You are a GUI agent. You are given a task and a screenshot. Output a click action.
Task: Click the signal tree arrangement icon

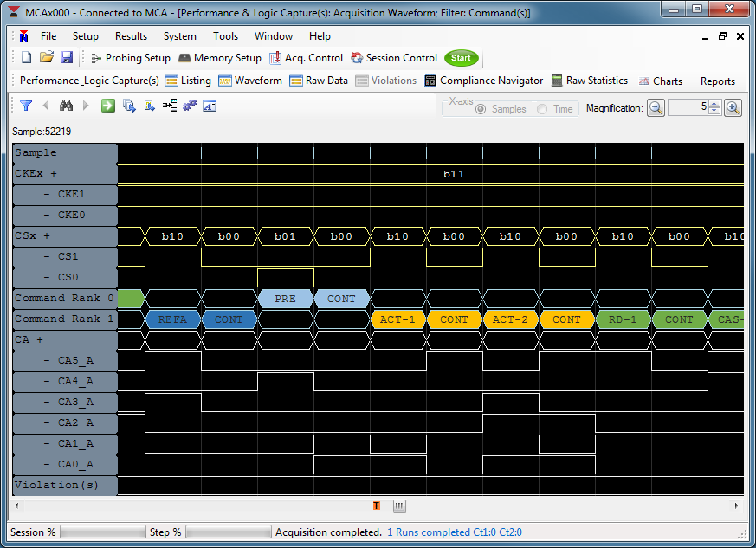[170, 106]
